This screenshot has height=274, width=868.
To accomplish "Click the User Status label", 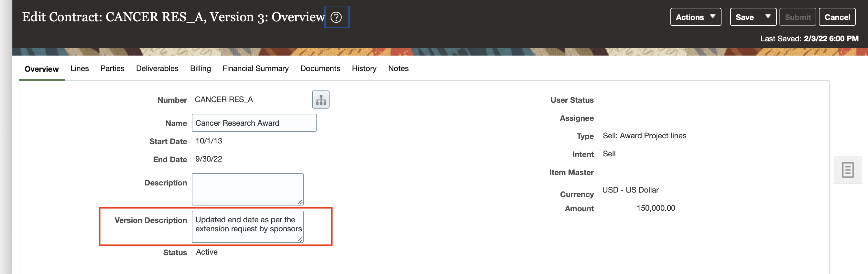I will click(572, 100).
